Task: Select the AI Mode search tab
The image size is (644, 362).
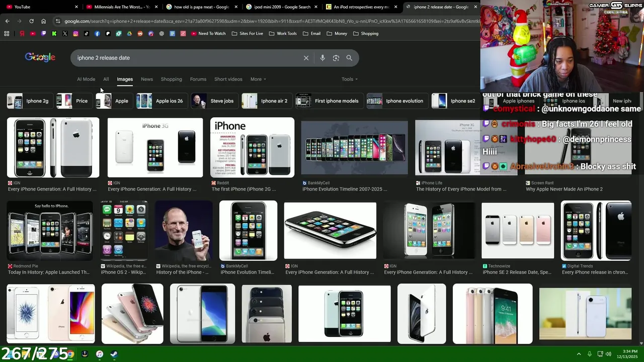Action: click(x=86, y=79)
